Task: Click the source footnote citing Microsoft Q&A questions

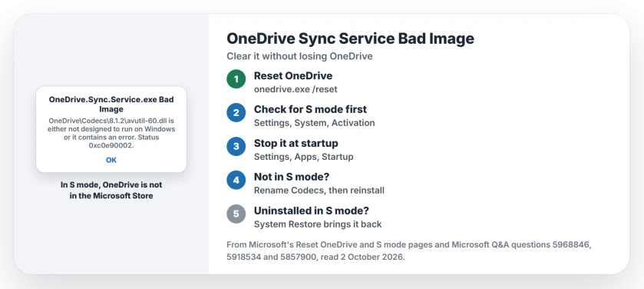Action: pos(408,251)
